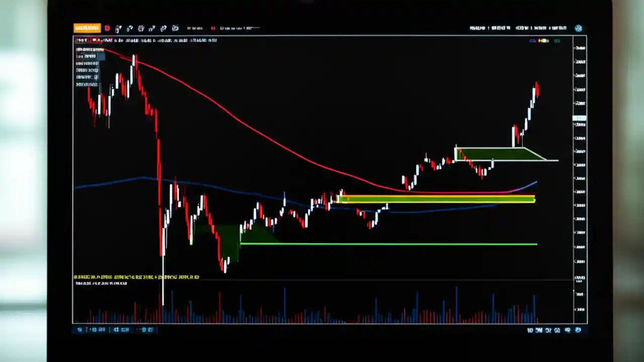Expand the timeframe selector in the bottom bar
This screenshot has height=362, width=644.
(98, 330)
